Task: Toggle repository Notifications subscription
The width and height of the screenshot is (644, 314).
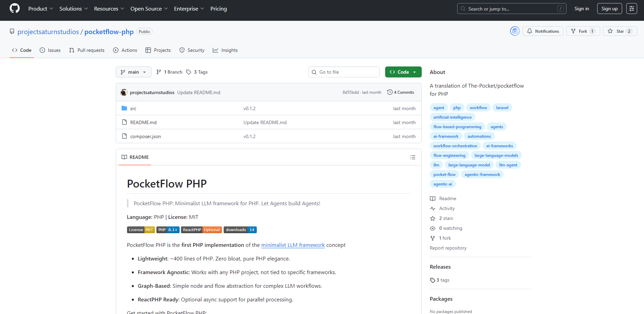Action: click(543, 31)
